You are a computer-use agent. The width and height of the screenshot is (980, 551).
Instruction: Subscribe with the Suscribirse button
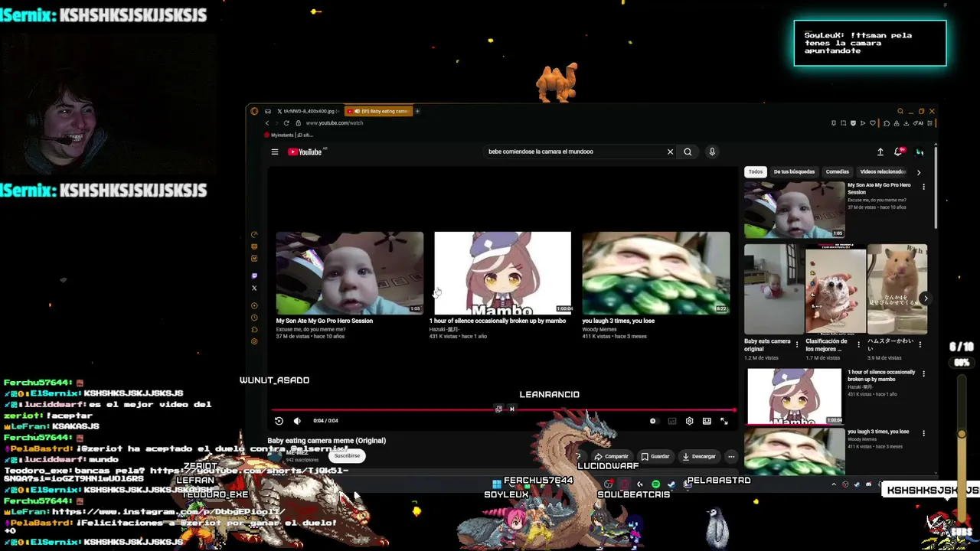347,456
